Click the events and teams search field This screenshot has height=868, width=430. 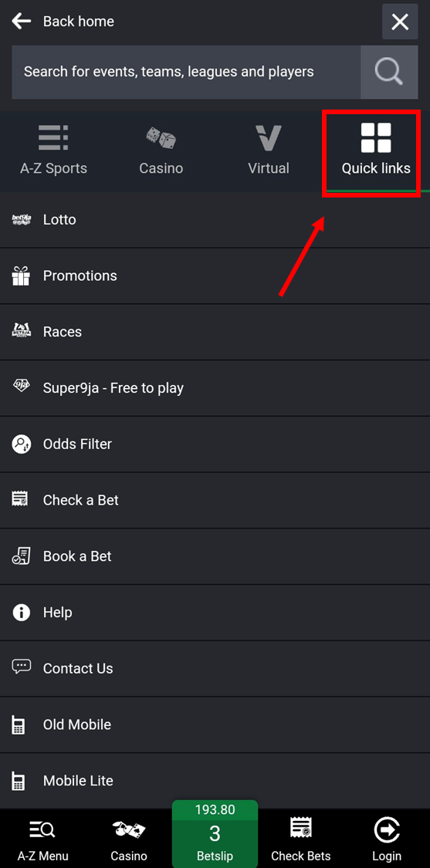point(186,72)
